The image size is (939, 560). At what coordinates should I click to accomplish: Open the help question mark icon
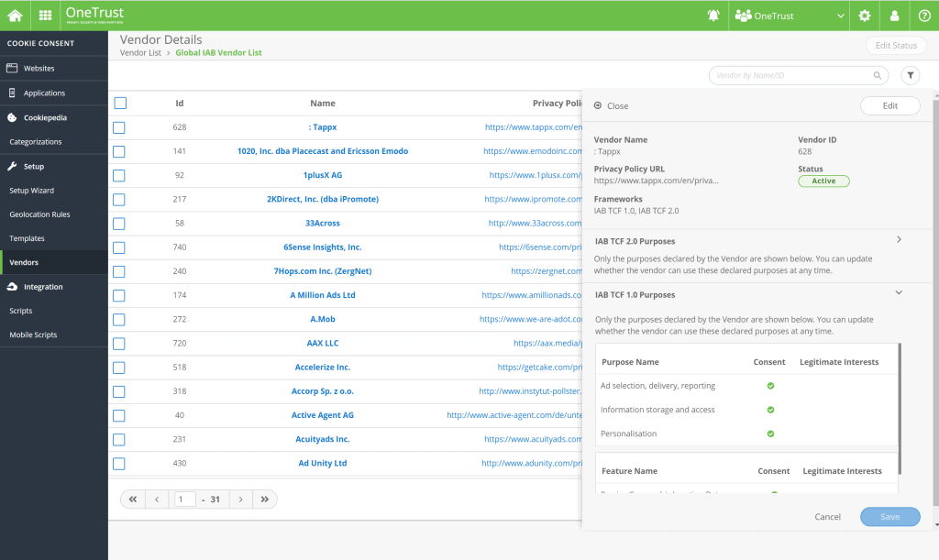click(924, 16)
